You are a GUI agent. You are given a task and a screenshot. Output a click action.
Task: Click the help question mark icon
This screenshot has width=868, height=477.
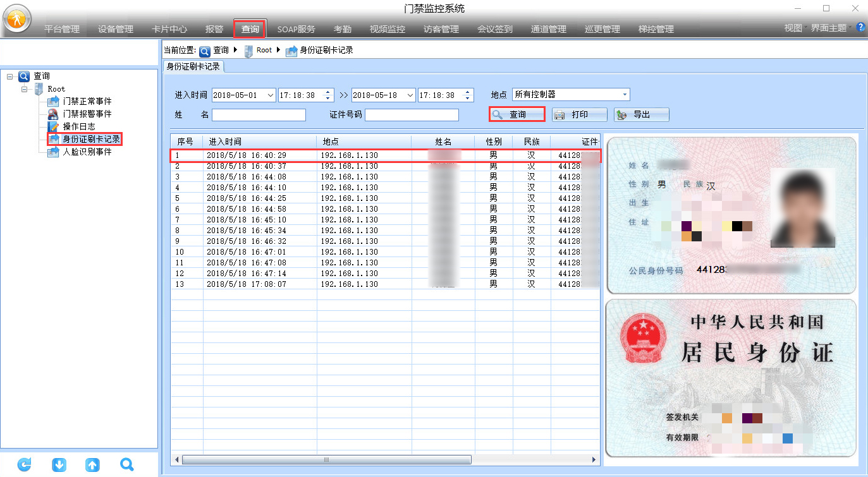pyautogui.click(x=860, y=28)
